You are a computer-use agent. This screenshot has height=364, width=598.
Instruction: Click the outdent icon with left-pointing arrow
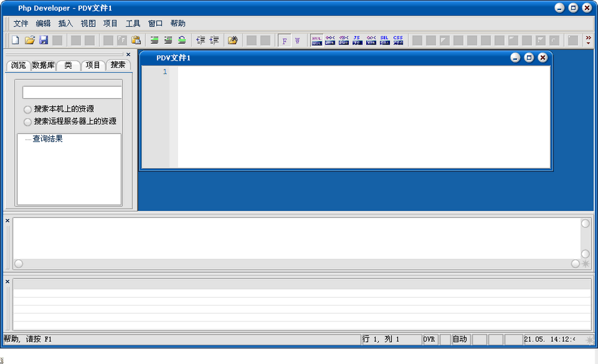pyautogui.click(x=201, y=40)
